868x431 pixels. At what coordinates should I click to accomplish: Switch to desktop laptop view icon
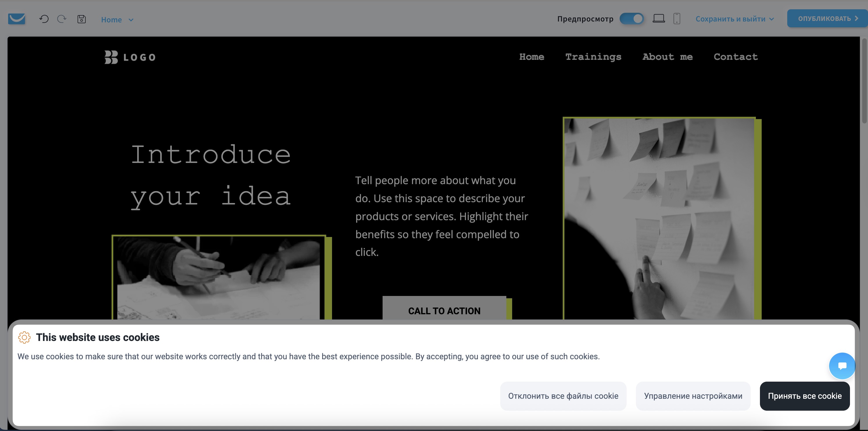(x=659, y=19)
